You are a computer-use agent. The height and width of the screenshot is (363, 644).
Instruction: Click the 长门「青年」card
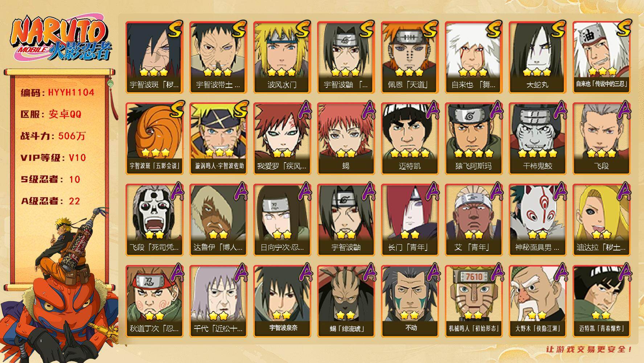[x=410, y=220]
